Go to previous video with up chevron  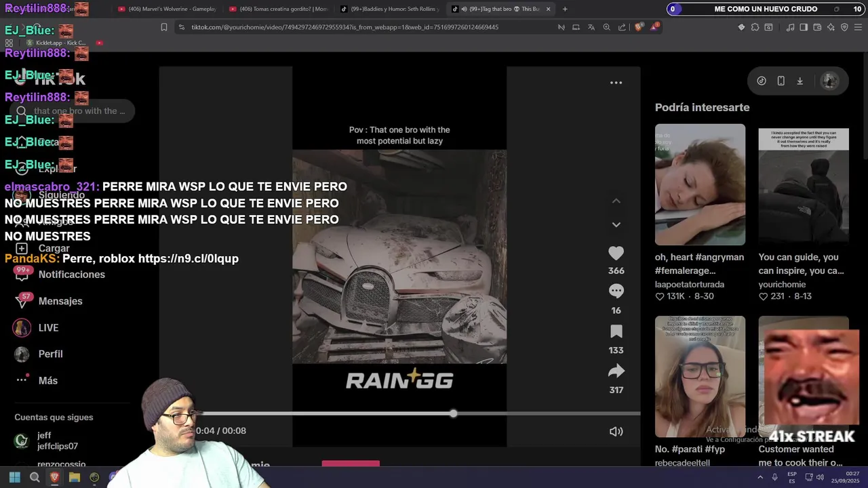pyautogui.click(x=616, y=201)
